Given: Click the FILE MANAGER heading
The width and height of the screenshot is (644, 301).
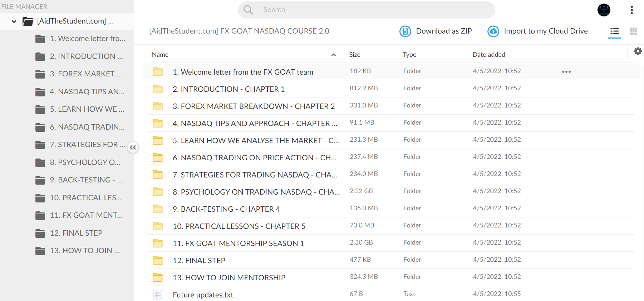Looking at the screenshot, I should (x=24, y=7).
